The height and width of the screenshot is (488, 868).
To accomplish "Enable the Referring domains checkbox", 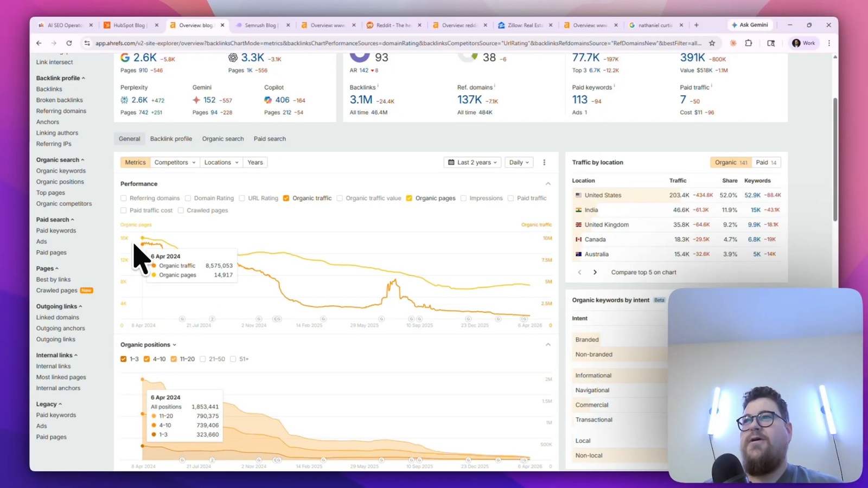I will tap(124, 198).
